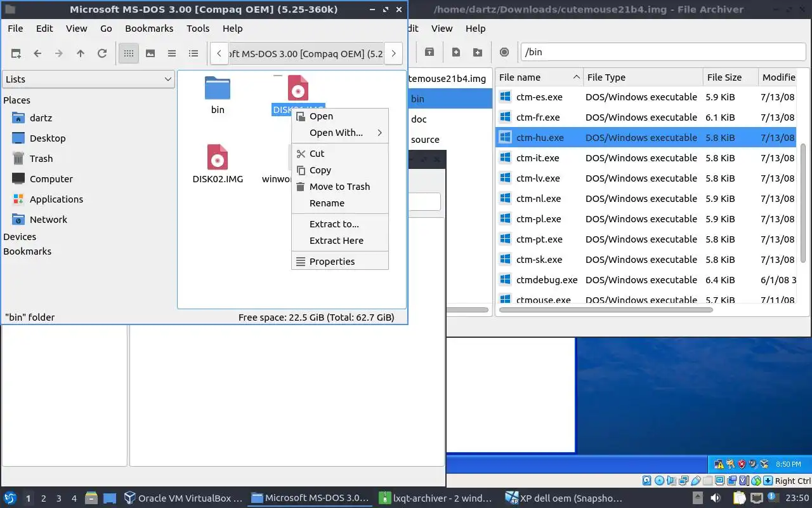812x508 pixels.
Task: Expand Open With submenu
Action: point(340,133)
